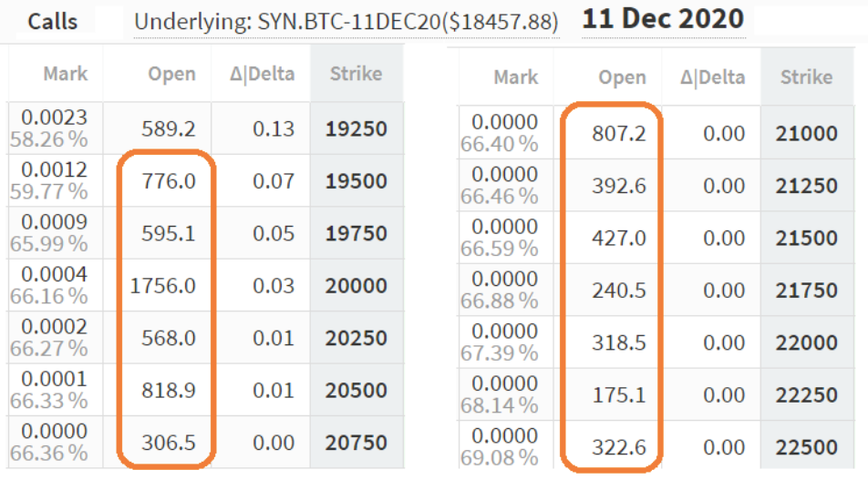Pick the 22500 strike cell

pyautogui.click(x=806, y=448)
